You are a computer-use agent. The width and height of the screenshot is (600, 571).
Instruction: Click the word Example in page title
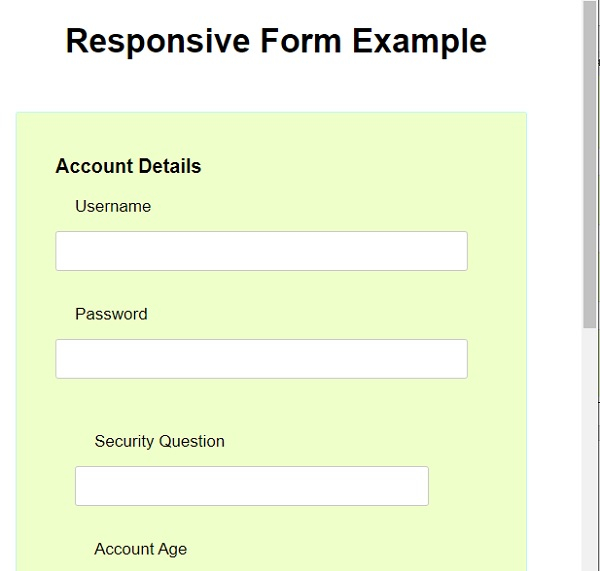[x=419, y=41]
